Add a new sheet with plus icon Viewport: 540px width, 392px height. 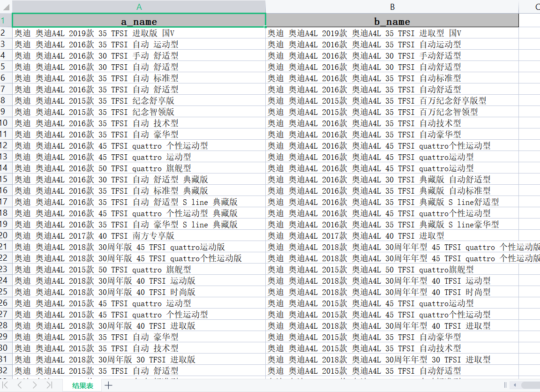(108, 385)
